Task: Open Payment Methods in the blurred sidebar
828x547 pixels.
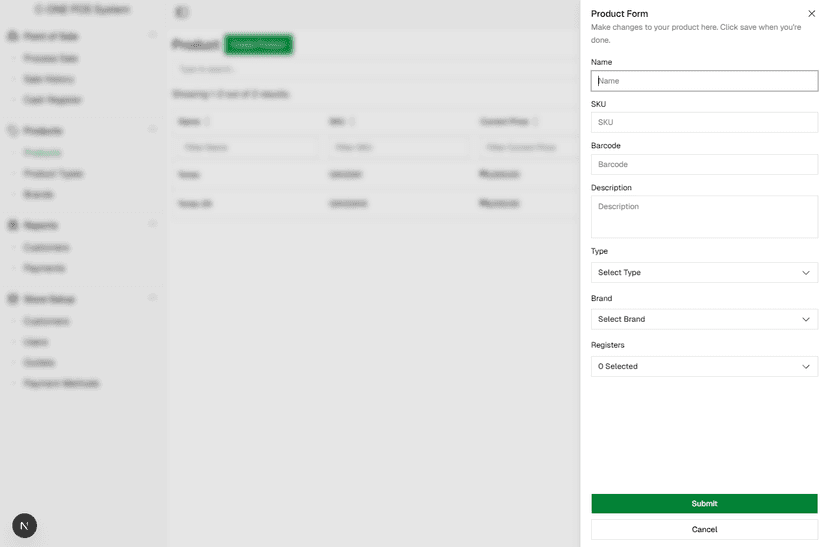Action: coord(61,383)
